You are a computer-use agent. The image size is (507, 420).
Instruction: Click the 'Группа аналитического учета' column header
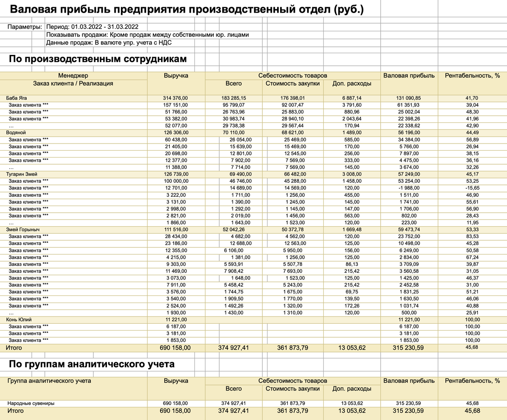point(49,381)
